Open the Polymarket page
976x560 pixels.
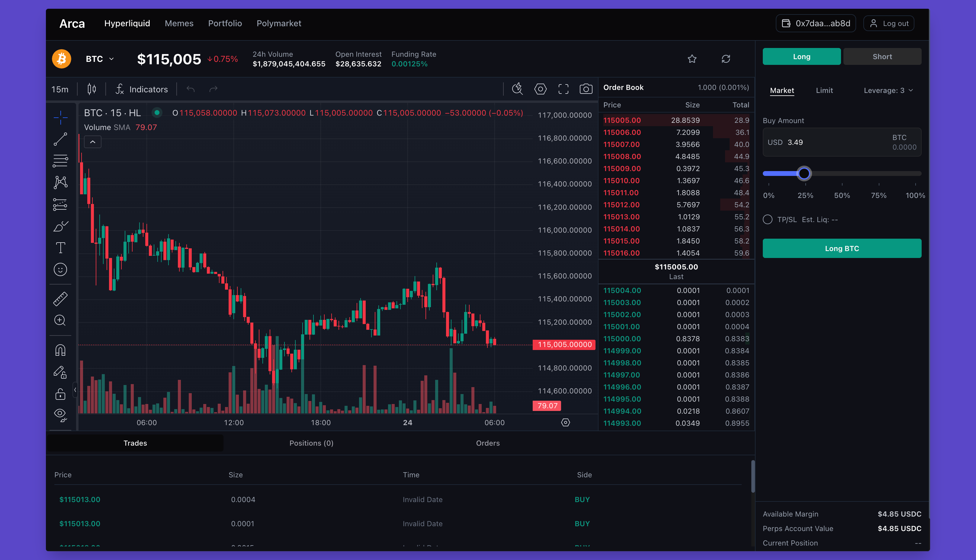tap(279, 24)
